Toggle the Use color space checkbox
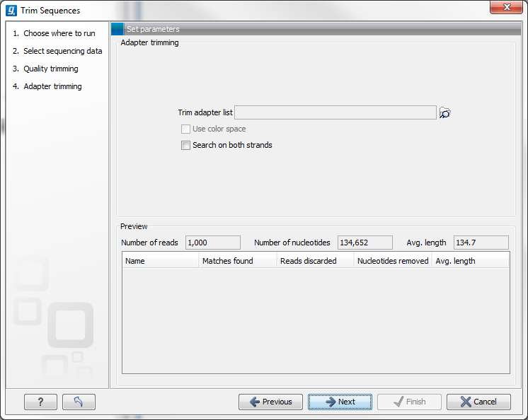 pyautogui.click(x=186, y=129)
